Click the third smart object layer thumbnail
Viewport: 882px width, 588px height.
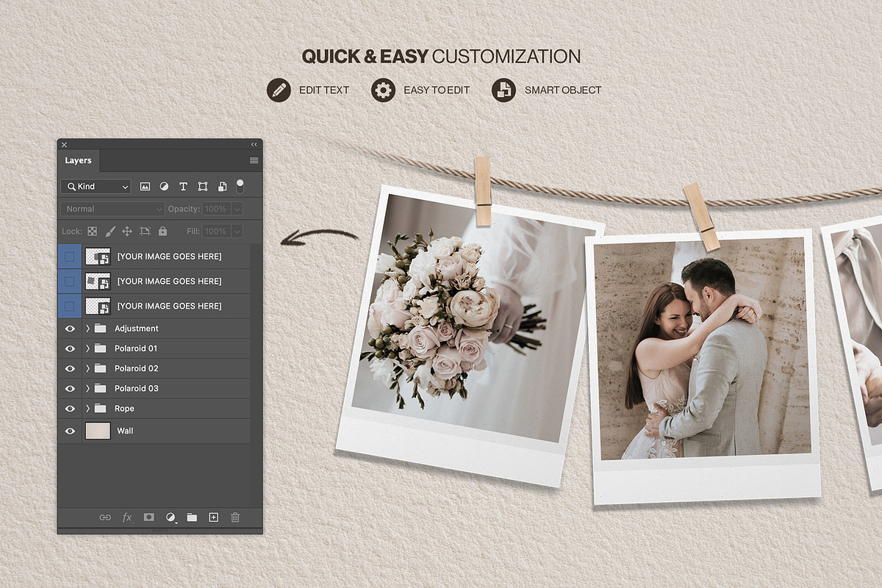coord(98,306)
